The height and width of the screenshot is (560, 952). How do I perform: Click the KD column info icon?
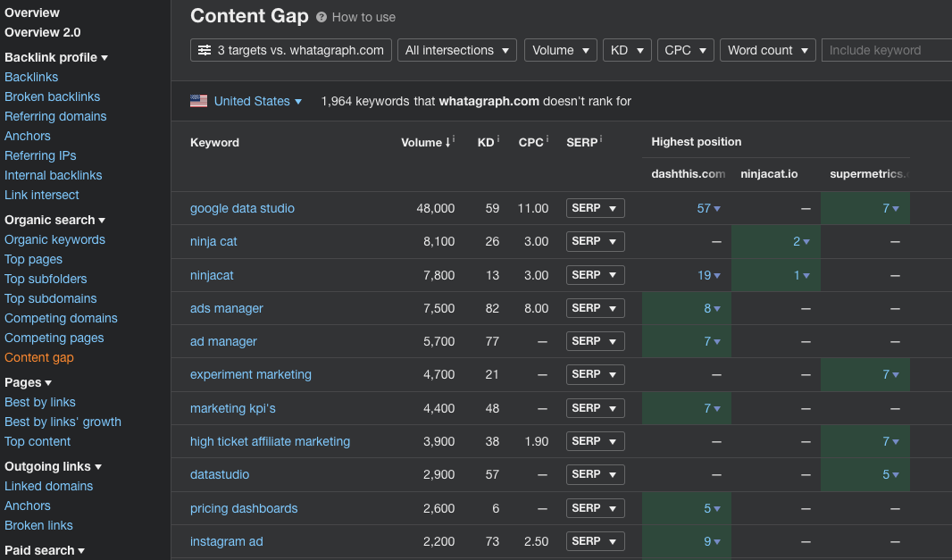[x=497, y=139]
